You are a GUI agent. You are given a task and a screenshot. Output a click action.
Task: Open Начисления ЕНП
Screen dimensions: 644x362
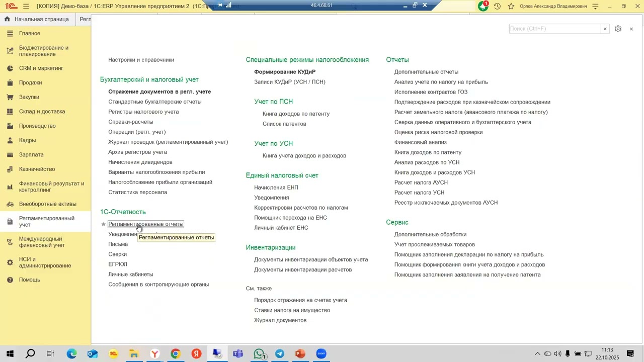pyautogui.click(x=276, y=188)
